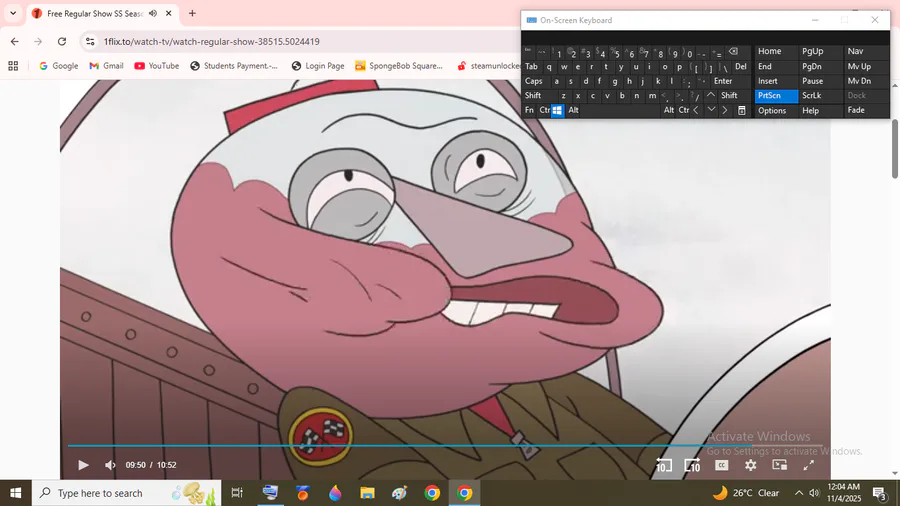Toggle Caps key on On-Screen Keyboard

(x=534, y=81)
